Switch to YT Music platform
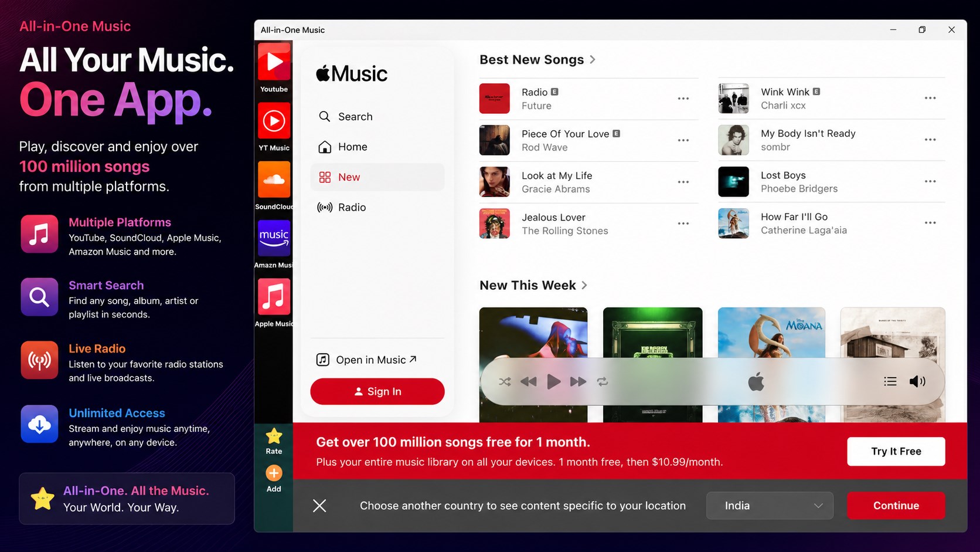This screenshot has height=552, width=980. click(274, 121)
